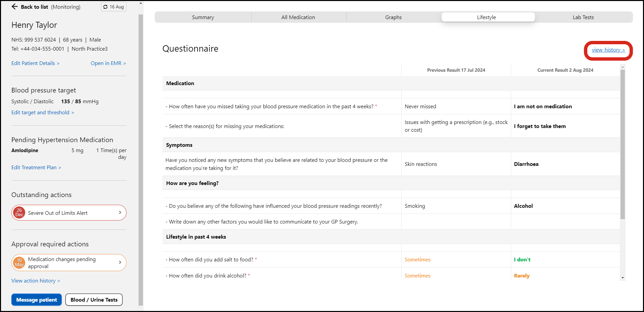Switch to All Medication tab
The width and height of the screenshot is (644, 312).
click(298, 17)
